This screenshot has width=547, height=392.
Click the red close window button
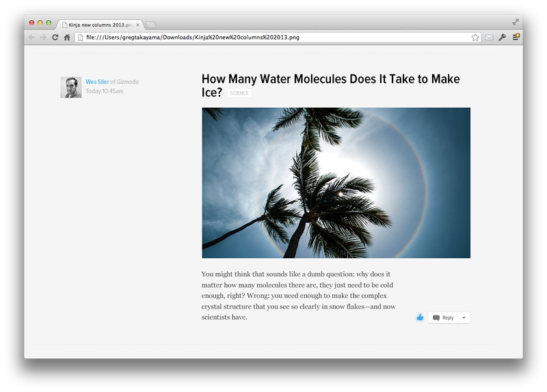click(x=31, y=23)
